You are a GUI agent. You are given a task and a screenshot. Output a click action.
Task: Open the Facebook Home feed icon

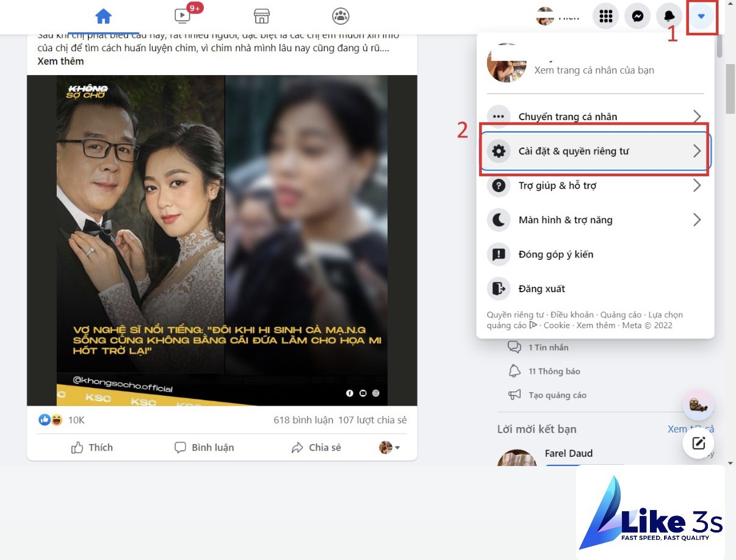pyautogui.click(x=103, y=16)
